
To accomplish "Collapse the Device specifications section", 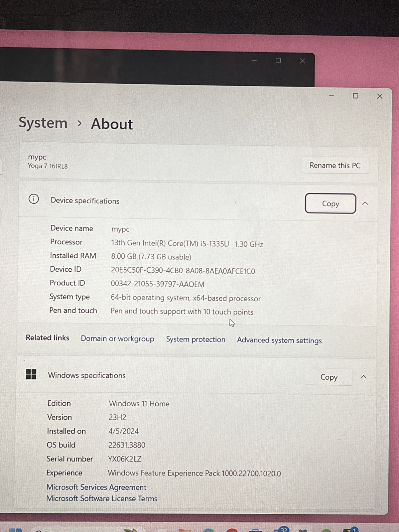I will (365, 203).
